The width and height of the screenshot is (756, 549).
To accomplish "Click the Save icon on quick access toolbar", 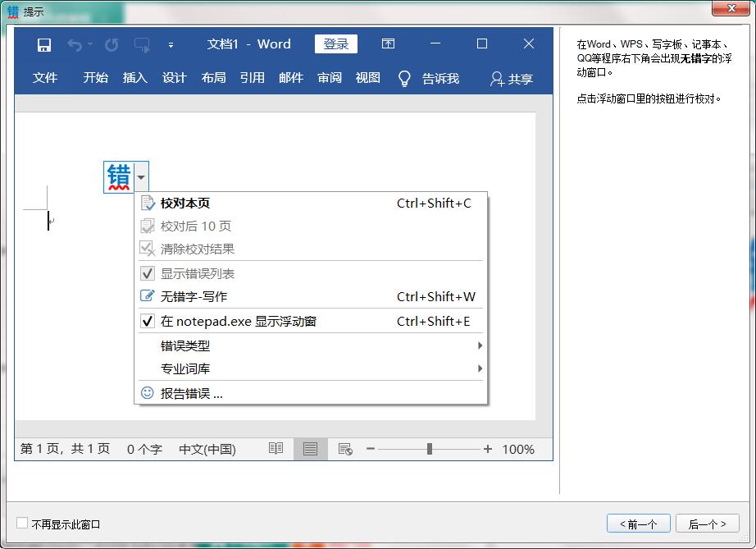I will [43, 43].
